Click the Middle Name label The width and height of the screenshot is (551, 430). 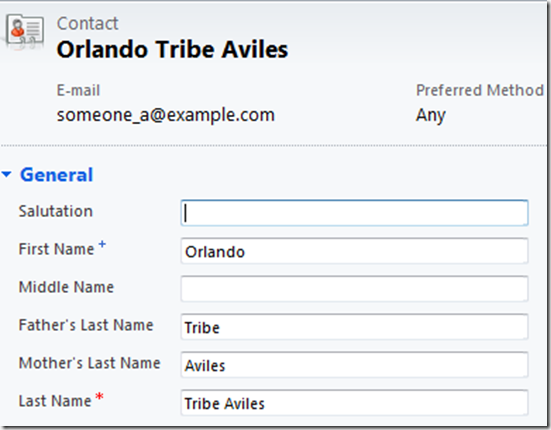point(66,287)
